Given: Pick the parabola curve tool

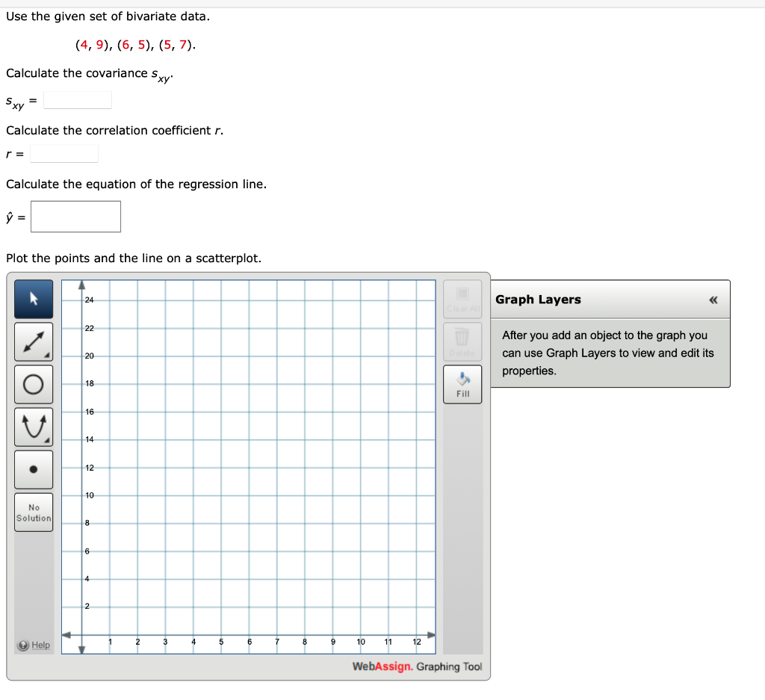Looking at the screenshot, I should point(34,427).
